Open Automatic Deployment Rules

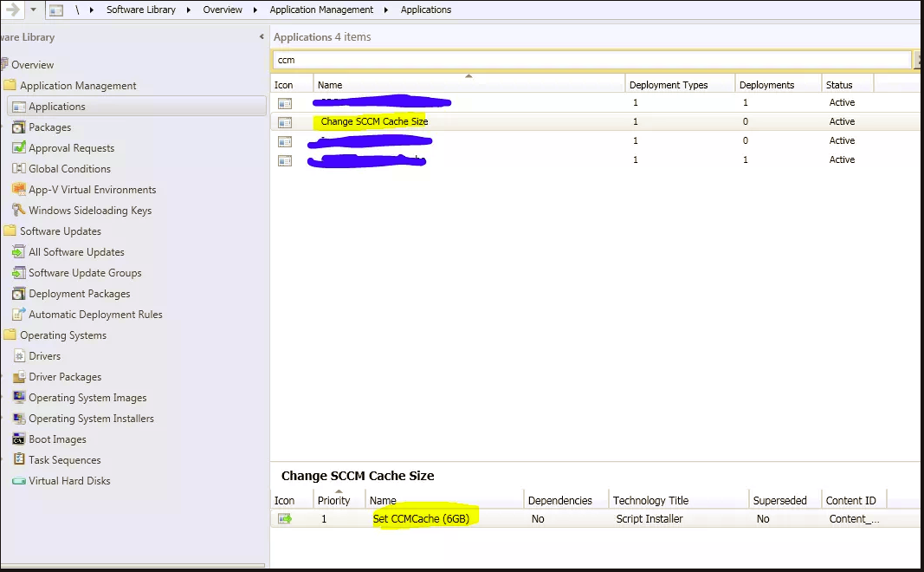95,315
